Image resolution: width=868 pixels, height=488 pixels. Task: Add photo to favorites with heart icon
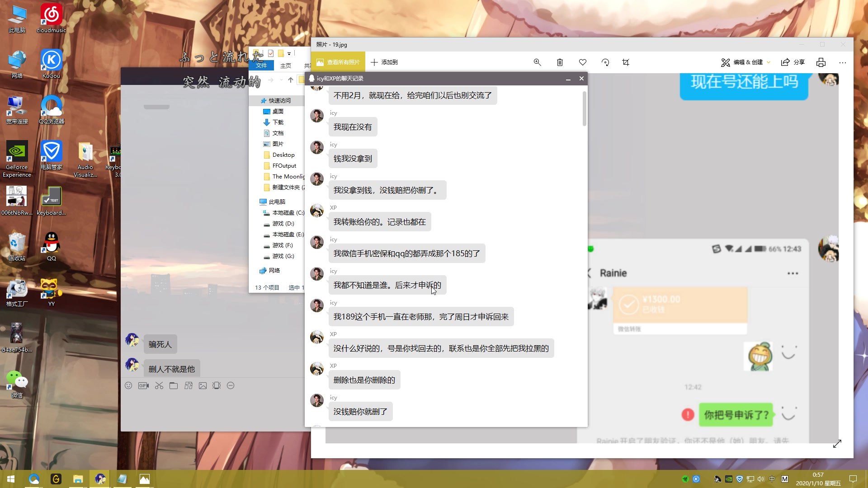(x=583, y=62)
